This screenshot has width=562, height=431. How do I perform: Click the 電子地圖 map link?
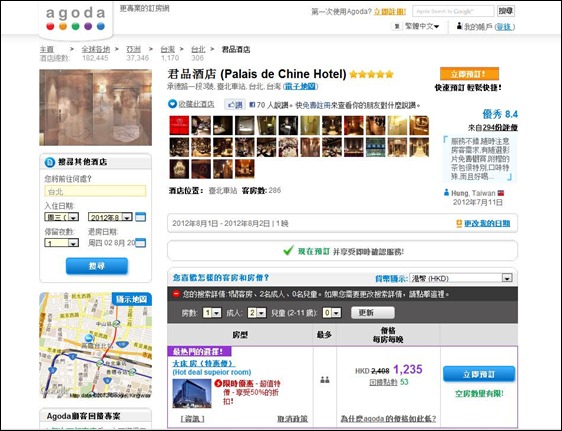[x=300, y=86]
